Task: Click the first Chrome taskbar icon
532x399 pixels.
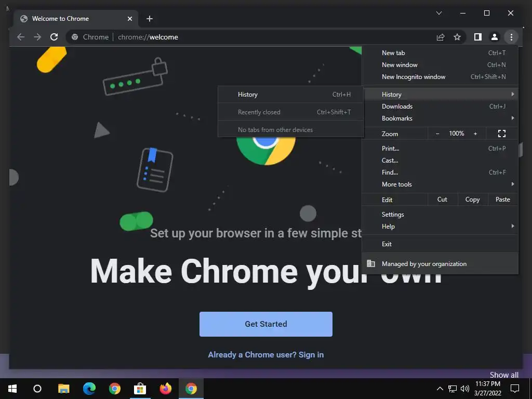Action: (115, 389)
